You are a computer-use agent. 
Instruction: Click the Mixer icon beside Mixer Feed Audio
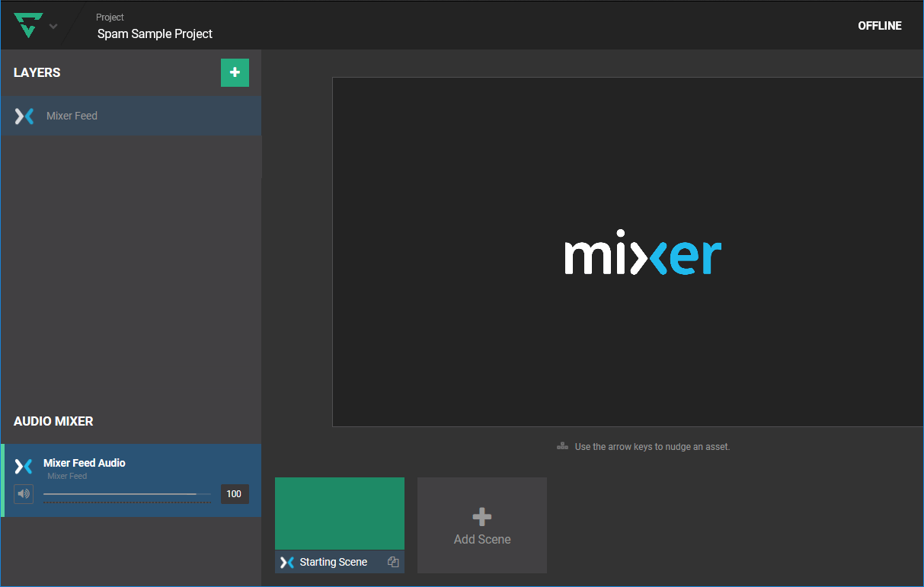24,466
